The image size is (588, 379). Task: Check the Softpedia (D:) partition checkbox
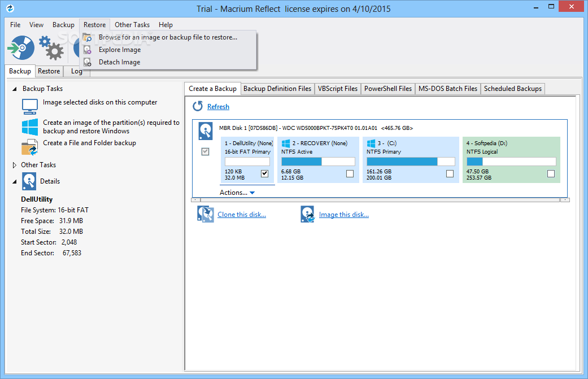click(x=551, y=173)
